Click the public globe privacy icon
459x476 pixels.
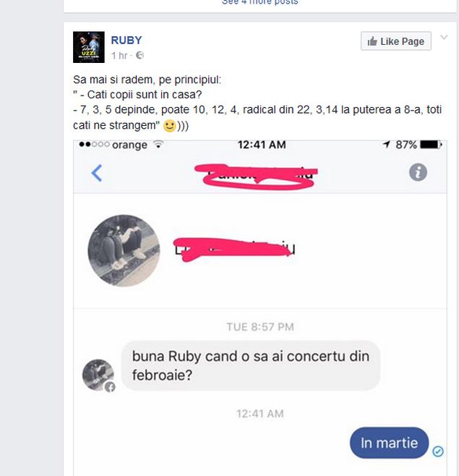click(x=140, y=55)
